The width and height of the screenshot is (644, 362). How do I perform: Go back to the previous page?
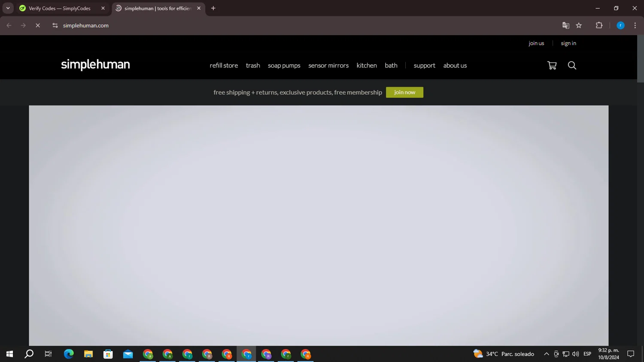pos(9,25)
